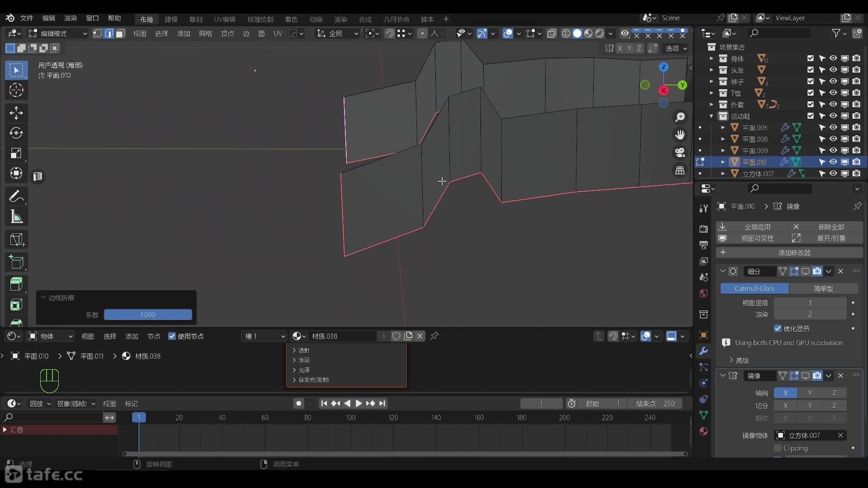Click the zoom view magnifier icon
868x488 pixels.
pos(680,117)
